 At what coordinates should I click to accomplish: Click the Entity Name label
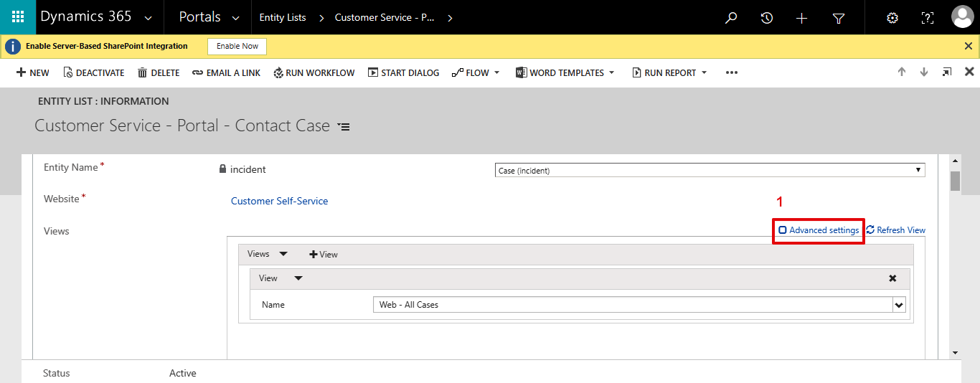70,167
